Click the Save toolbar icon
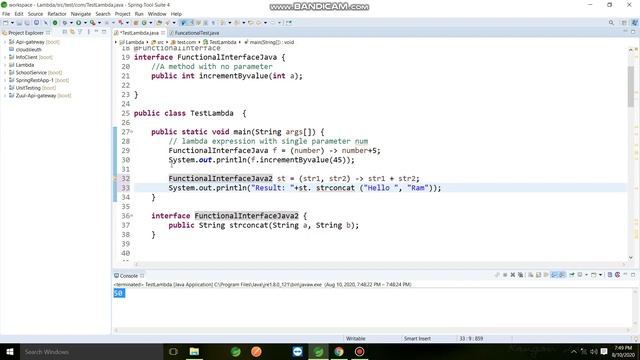The image size is (640, 360). (19, 23)
